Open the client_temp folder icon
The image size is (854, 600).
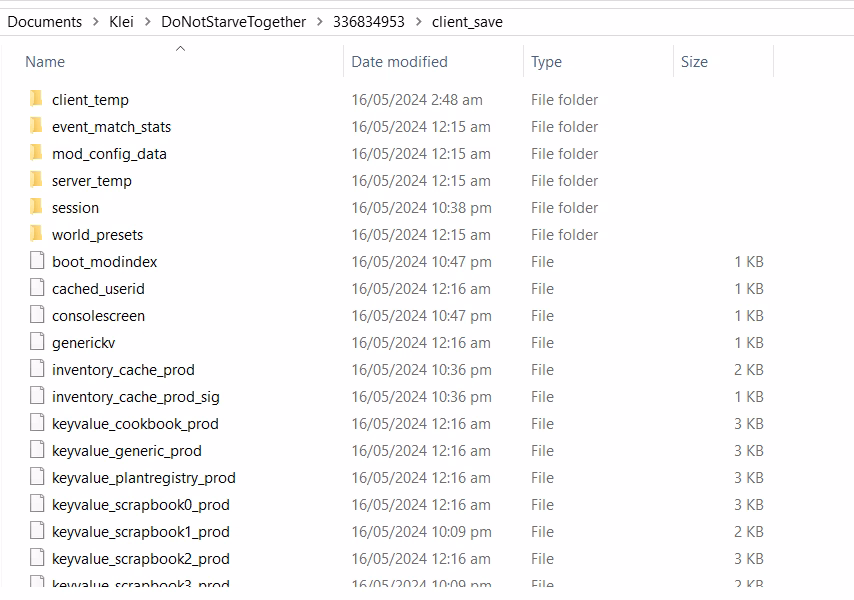[x=36, y=99]
